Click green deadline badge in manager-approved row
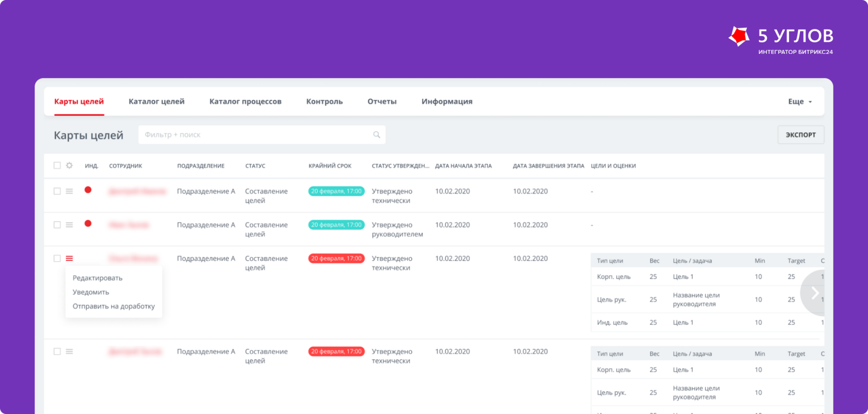 tap(336, 225)
